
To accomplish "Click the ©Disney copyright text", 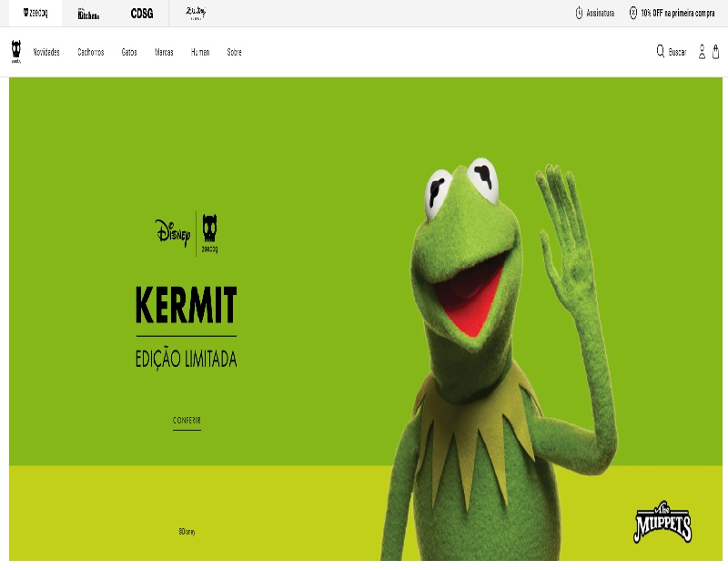I will (187, 532).
